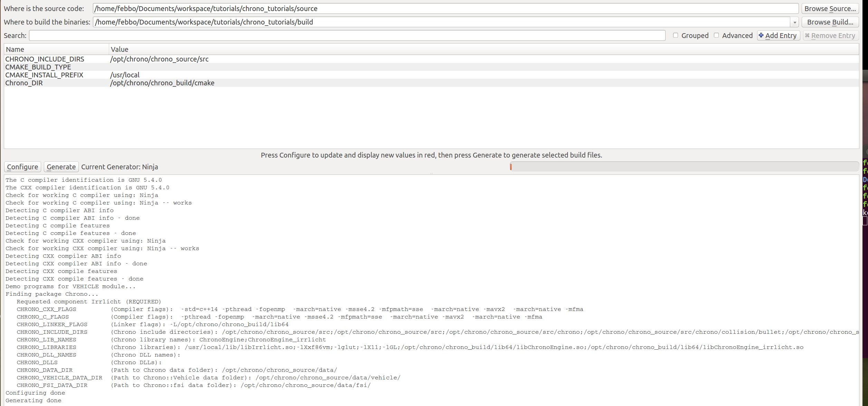Click the build binaries path field
This screenshot has height=406, width=868.
(345, 22)
